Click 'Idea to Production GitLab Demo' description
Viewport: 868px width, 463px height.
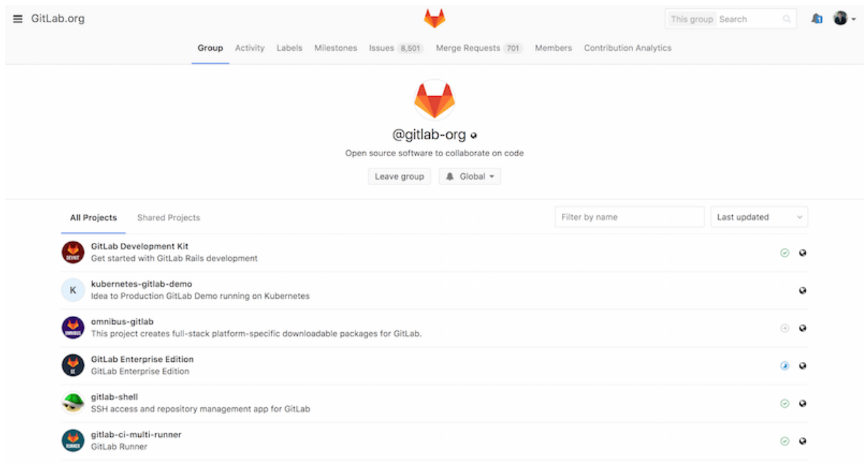(x=200, y=297)
